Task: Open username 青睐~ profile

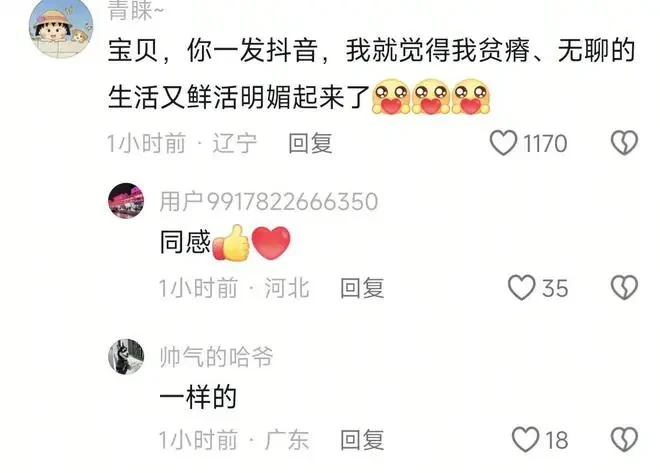Action: [135, 10]
